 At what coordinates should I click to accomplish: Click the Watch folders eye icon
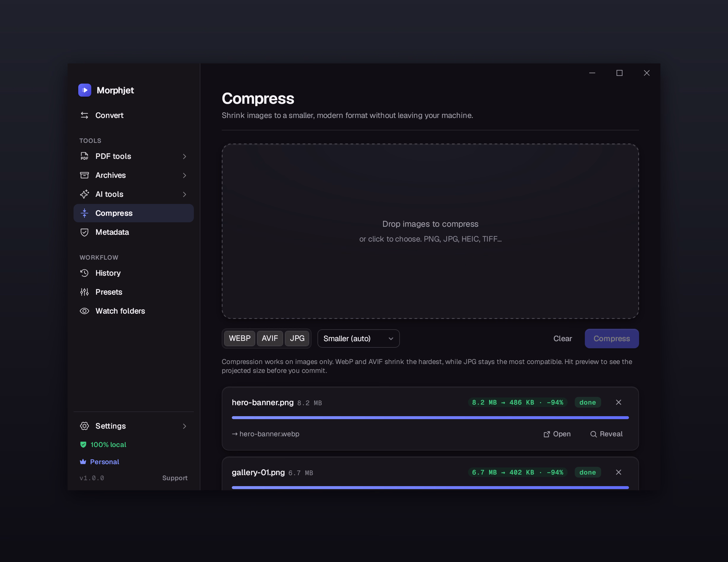point(84,311)
